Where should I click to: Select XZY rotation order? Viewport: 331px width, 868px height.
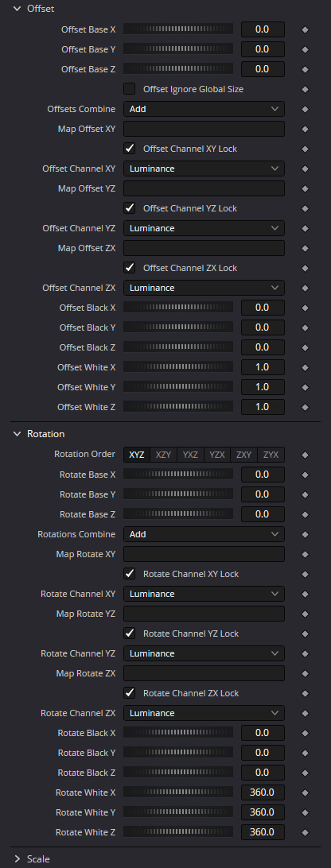click(164, 455)
